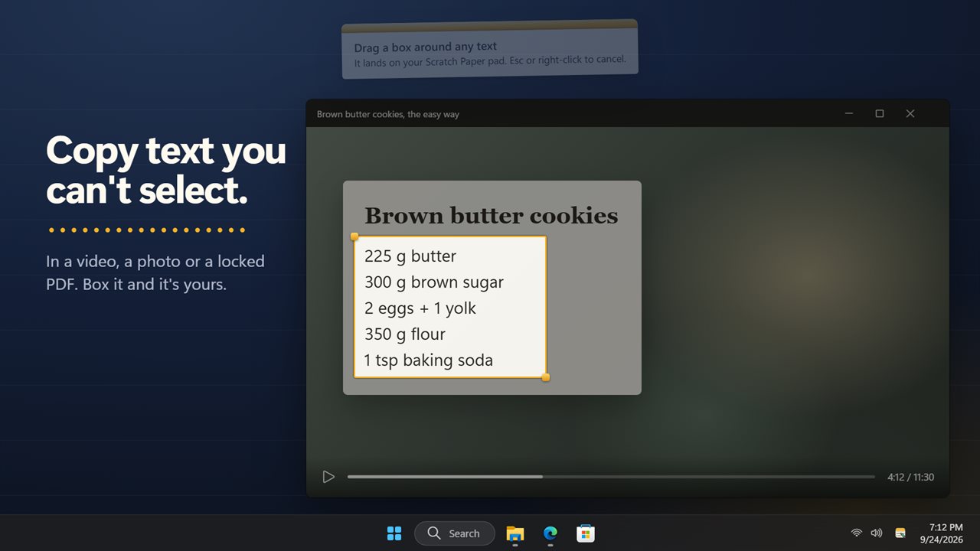Maximize the Brown butter cookies video window
Viewport: 980px width, 551px height.
(880, 113)
